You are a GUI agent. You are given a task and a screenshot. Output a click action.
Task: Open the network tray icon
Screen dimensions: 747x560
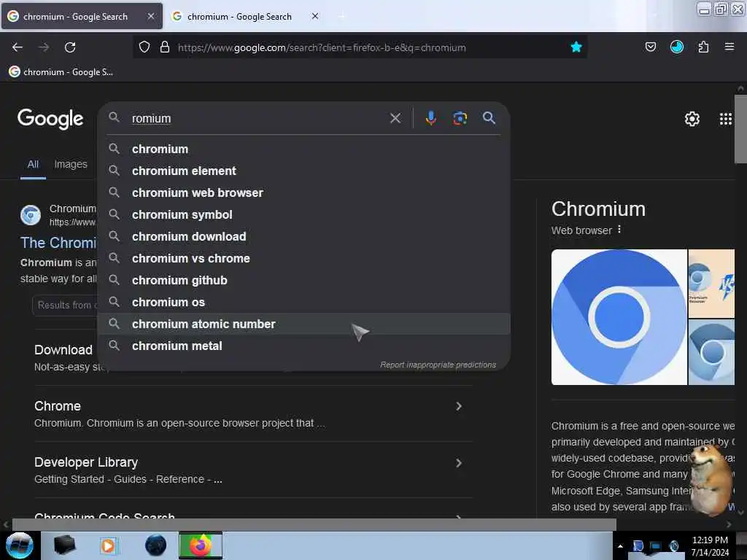click(x=656, y=546)
